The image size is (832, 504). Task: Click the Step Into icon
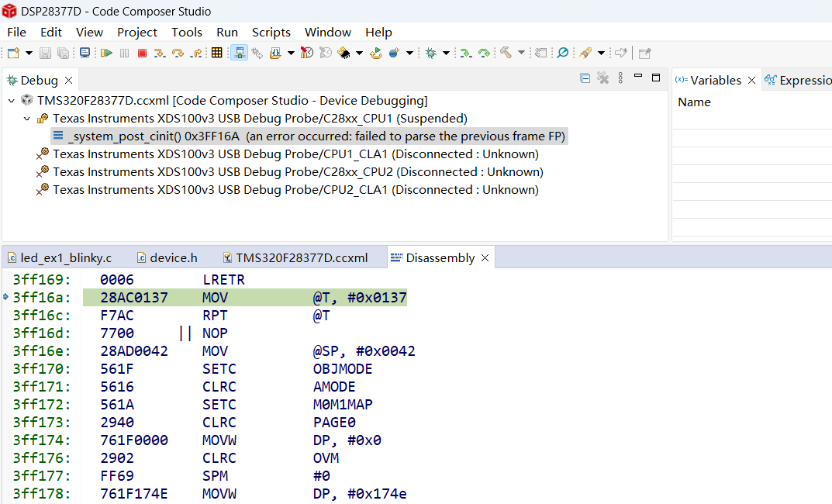tap(160, 53)
